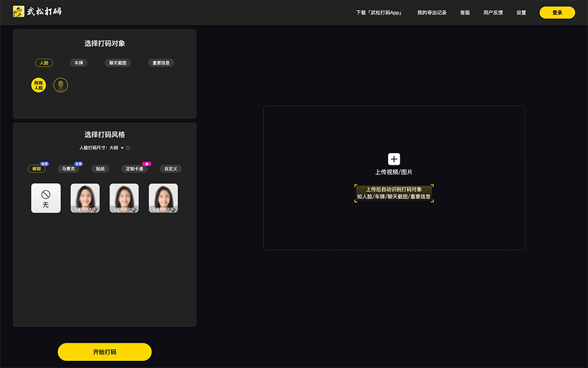Viewport: 588px width, 368px height.
Task: Pick the first blurred face preset thumbnail
Action: (x=85, y=198)
